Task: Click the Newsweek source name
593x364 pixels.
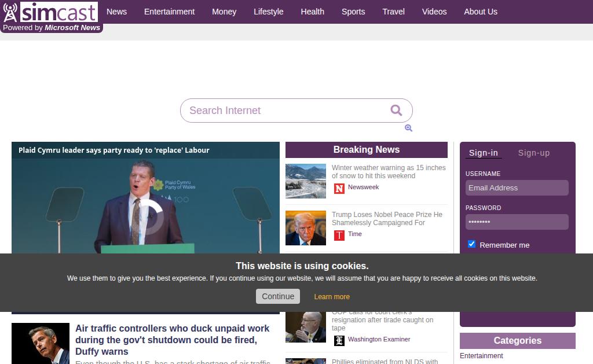Action: (364, 187)
